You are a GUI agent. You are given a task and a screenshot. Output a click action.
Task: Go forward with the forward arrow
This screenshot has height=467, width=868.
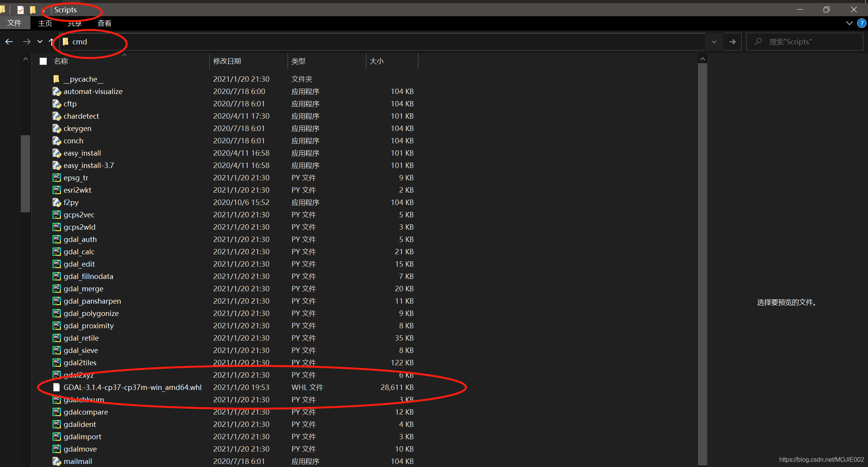(27, 42)
